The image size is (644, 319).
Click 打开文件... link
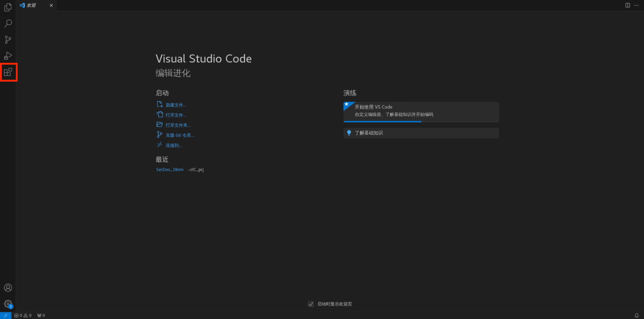(x=176, y=115)
